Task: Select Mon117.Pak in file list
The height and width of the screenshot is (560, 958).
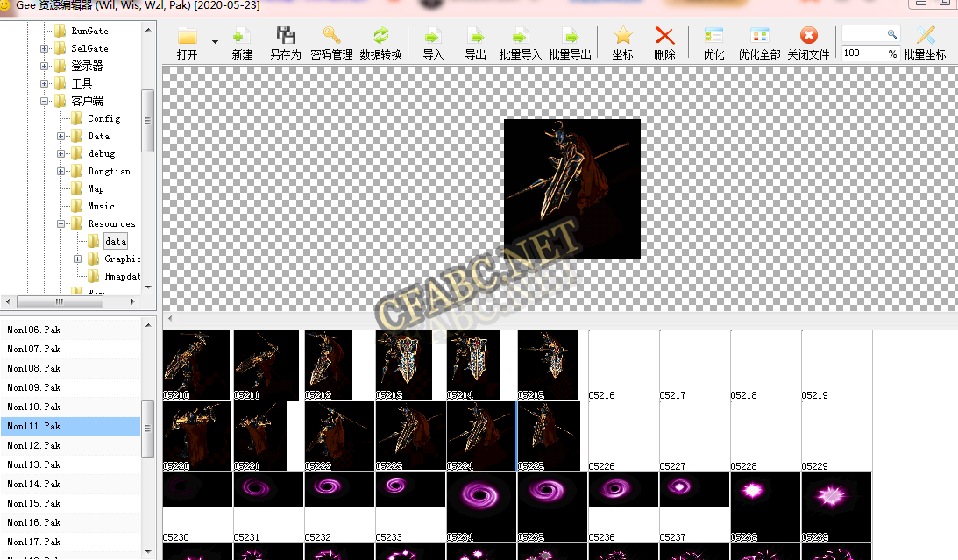Action: (70, 542)
